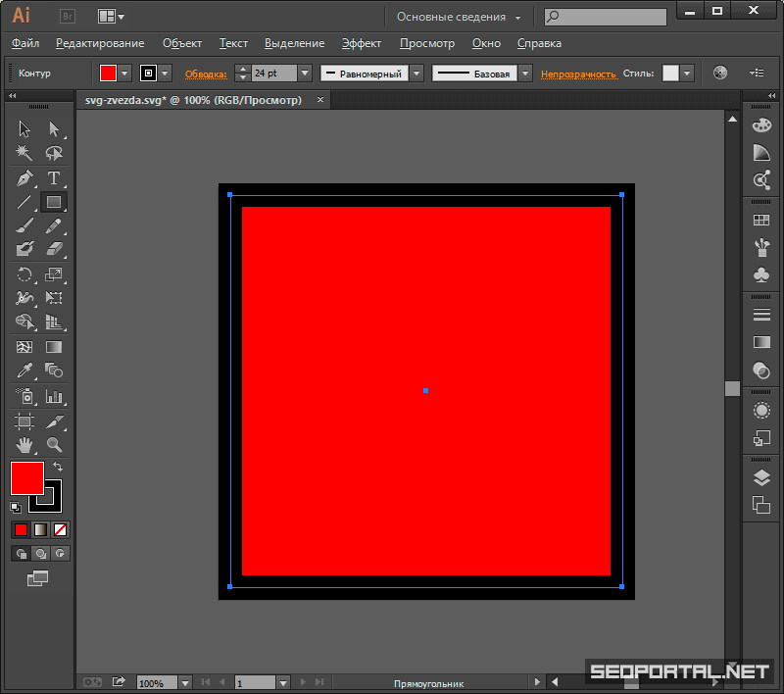The height and width of the screenshot is (694, 784).
Task: Open stroke weight 24 pt dropdown
Action: tap(304, 74)
